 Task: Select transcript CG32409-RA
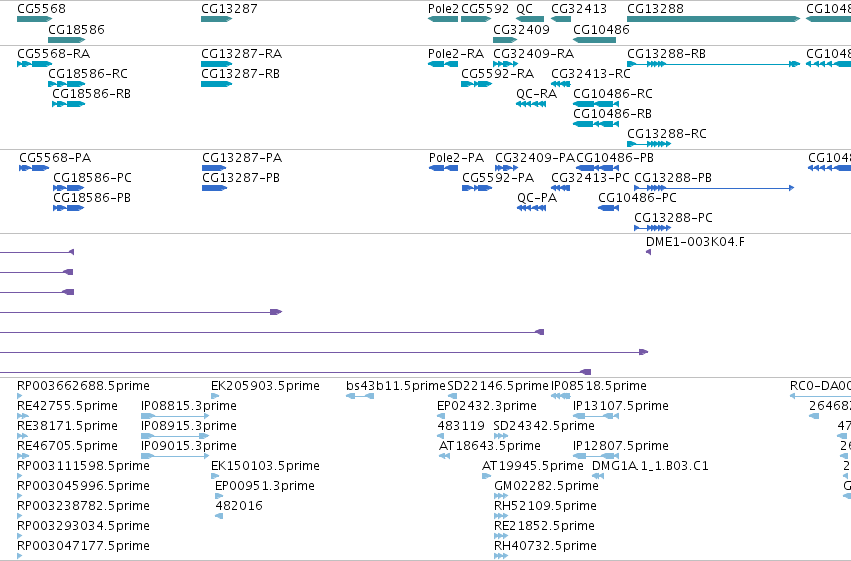pos(533,54)
